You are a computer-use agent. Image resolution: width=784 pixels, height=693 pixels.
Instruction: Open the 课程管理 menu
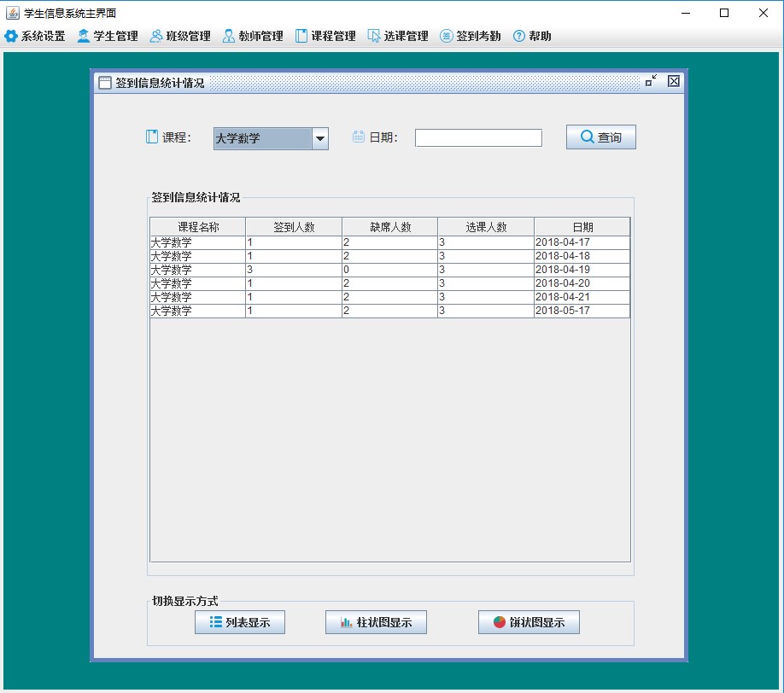point(325,36)
